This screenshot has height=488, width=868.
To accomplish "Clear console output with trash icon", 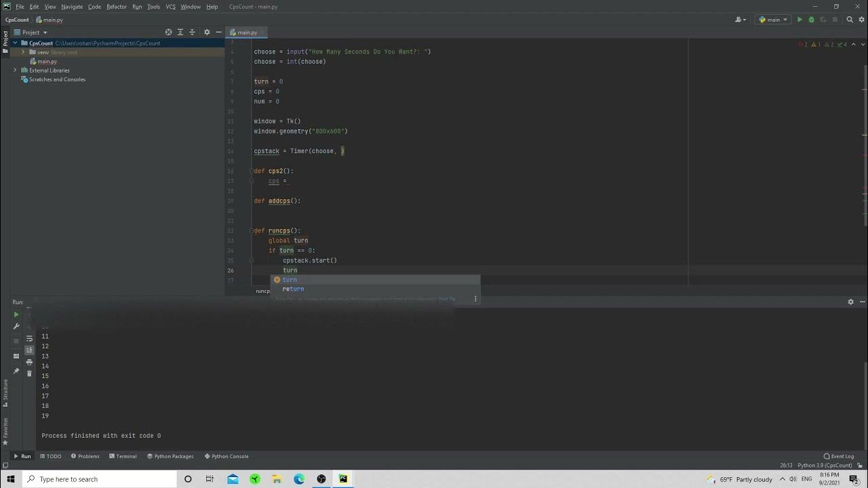I will coord(29,373).
